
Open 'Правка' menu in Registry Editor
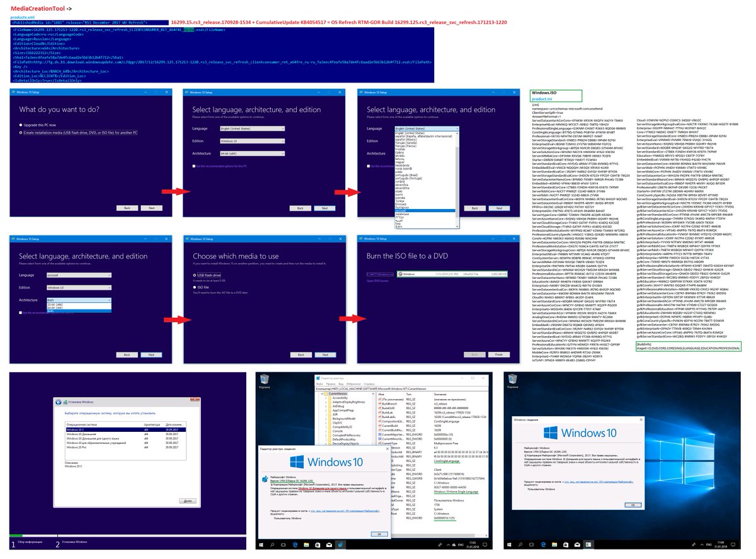331,384
